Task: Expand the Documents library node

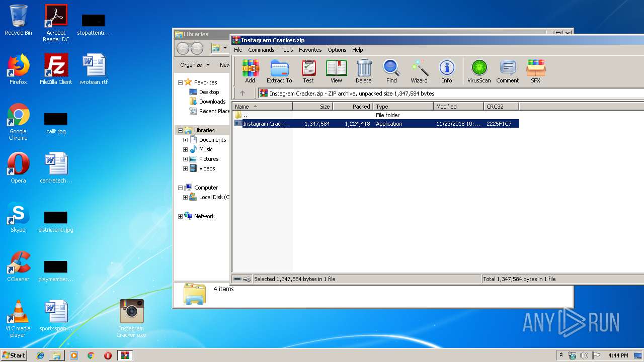Action: (185, 140)
